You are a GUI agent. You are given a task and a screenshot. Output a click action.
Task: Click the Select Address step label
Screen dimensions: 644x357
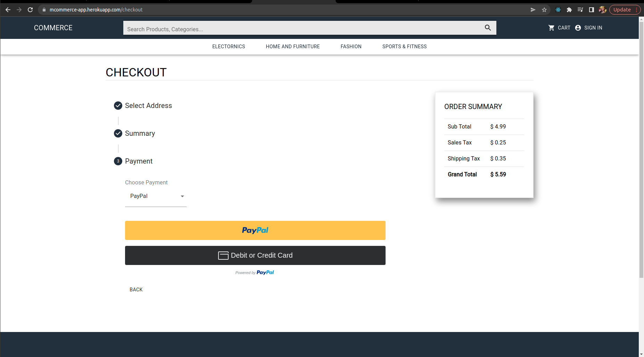[x=148, y=106]
